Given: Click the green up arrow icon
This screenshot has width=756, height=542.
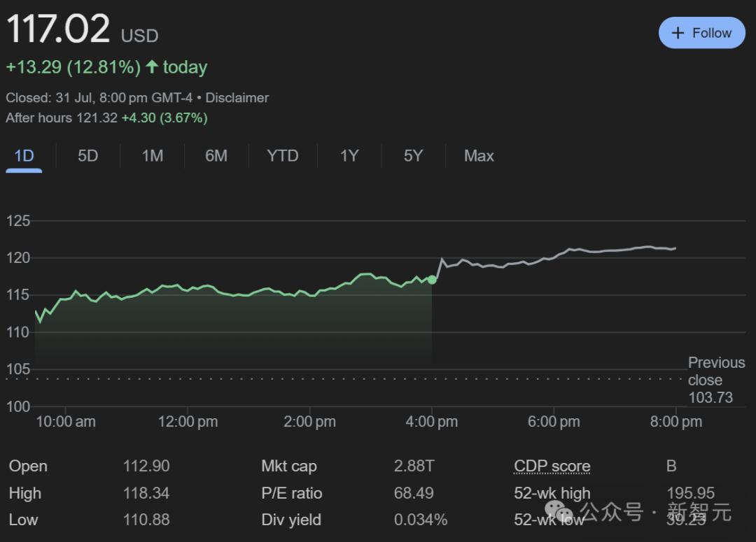Looking at the screenshot, I should pos(152,67).
